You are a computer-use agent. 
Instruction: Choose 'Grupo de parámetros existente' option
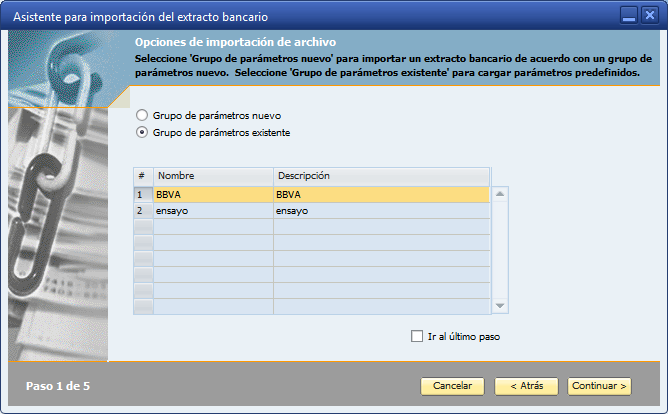(x=142, y=132)
